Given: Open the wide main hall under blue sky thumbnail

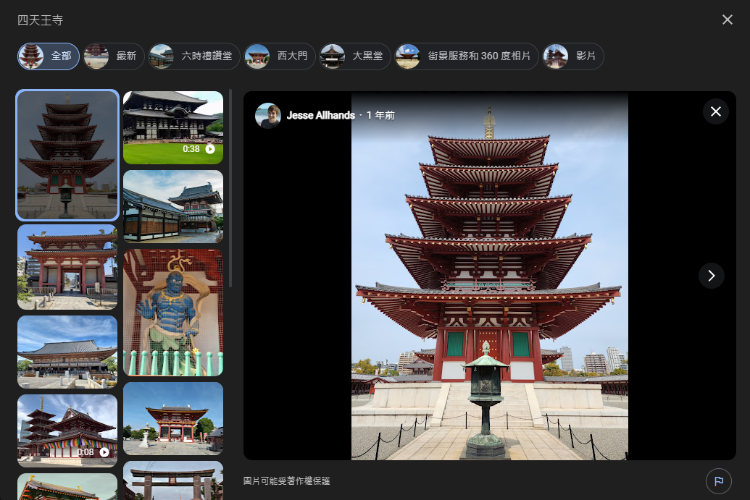Looking at the screenshot, I should click(67, 352).
